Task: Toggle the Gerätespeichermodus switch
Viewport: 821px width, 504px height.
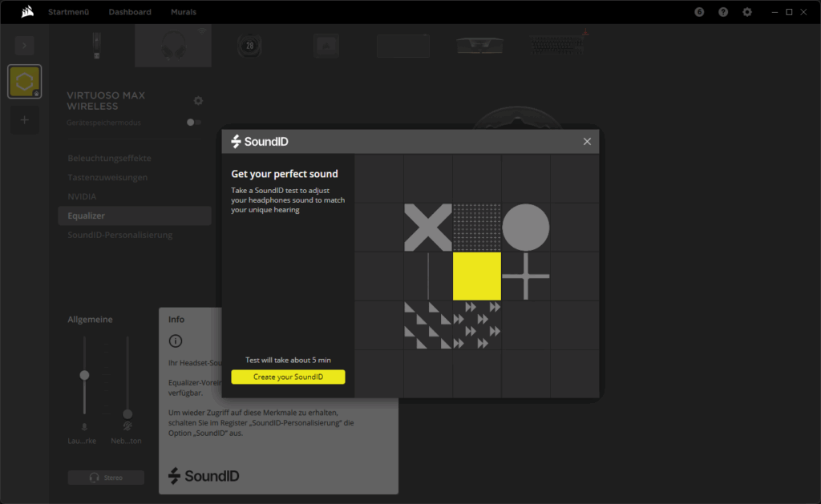Action: pos(192,123)
